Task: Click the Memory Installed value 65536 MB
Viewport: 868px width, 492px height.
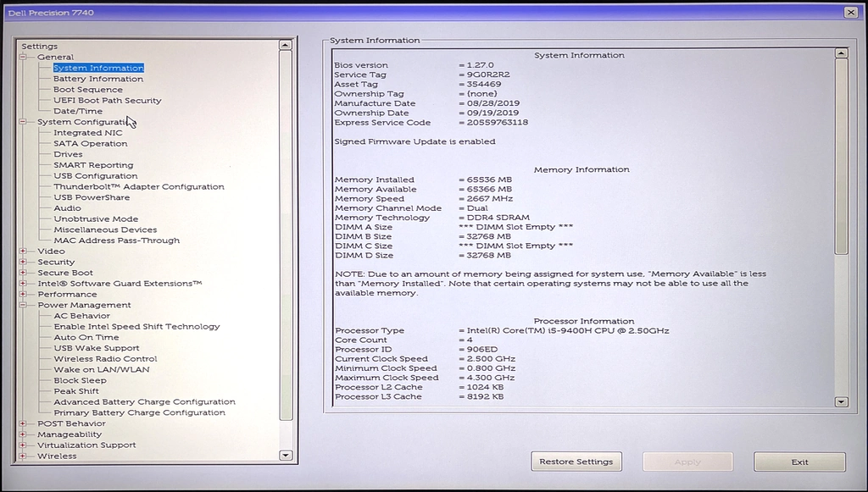Action: 489,180
